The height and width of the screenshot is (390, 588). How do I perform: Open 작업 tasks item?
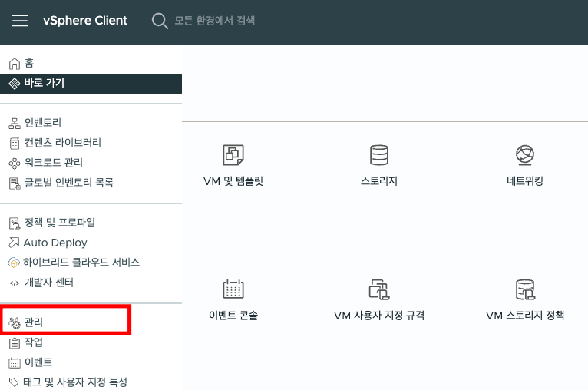[x=33, y=342]
